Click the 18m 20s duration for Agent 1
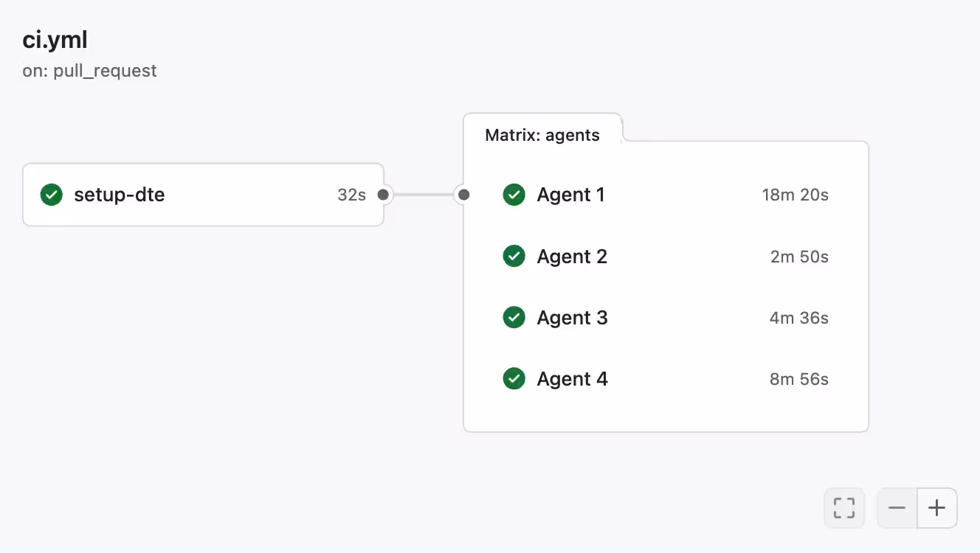The width and height of the screenshot is (980, 553). [x=795, y=195]
